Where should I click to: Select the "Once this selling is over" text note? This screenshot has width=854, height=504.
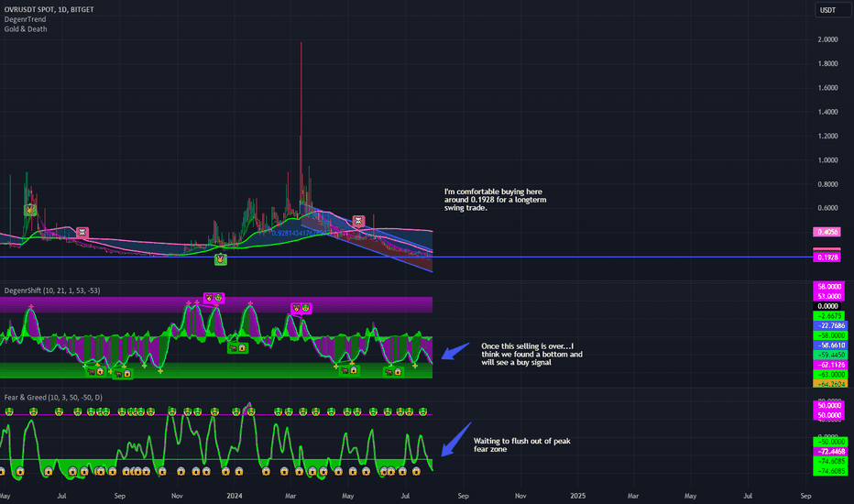[531, 354]
